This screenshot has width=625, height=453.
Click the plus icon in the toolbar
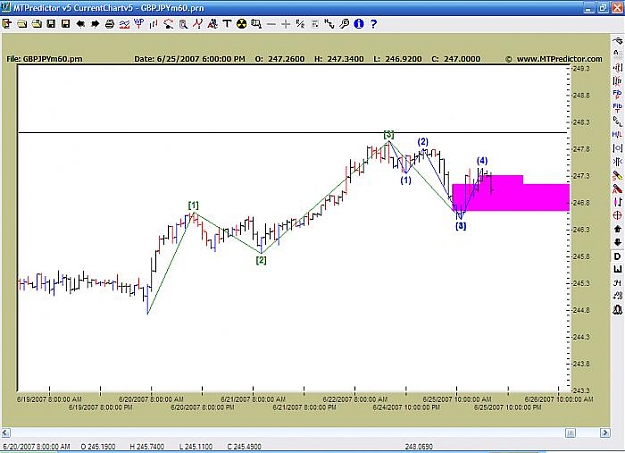[285, 24]
